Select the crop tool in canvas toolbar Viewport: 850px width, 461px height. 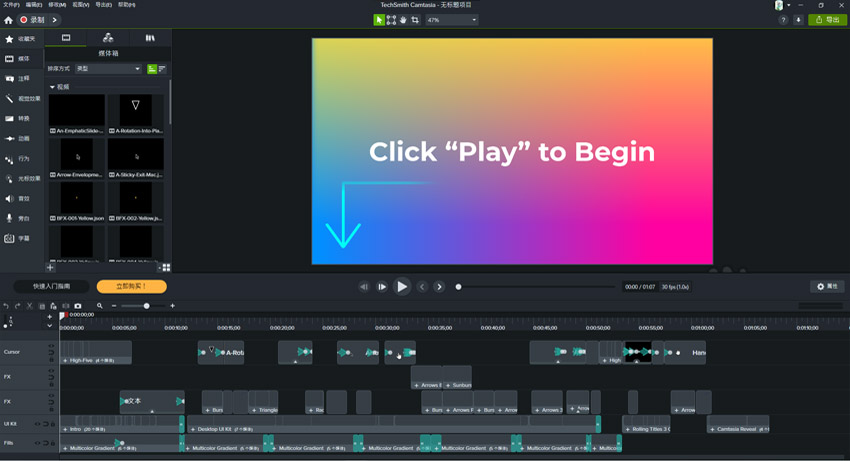pos(415,20)
